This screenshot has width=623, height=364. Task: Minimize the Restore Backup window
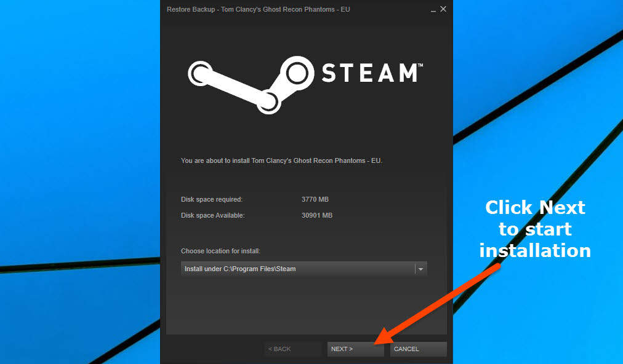click(433, 10)
